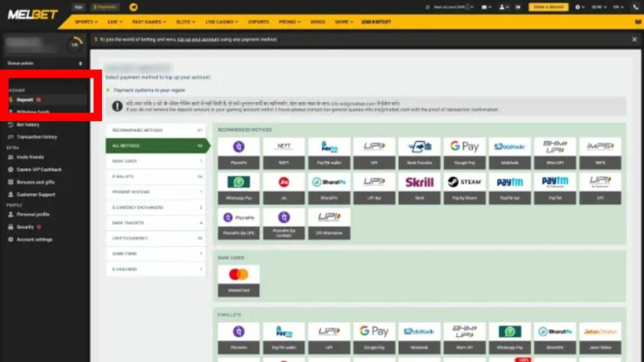Open the Main account balance dropdown
Screen dimensions: 644x362
click(x=454, y=7)
